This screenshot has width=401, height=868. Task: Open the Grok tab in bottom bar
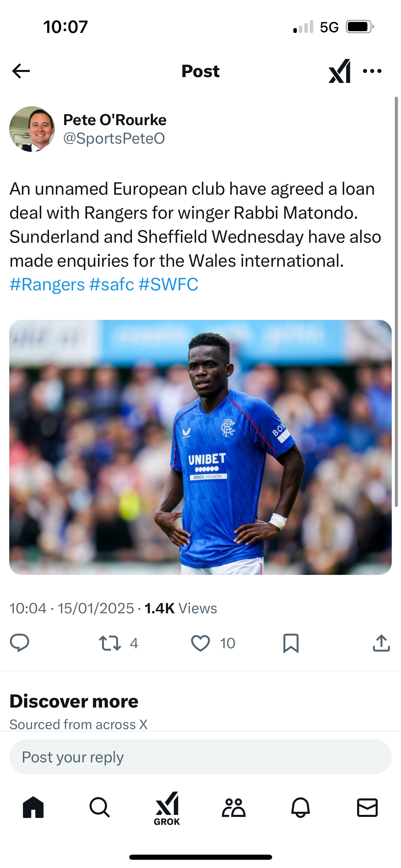pyautogui.click(x=167, y=808)
